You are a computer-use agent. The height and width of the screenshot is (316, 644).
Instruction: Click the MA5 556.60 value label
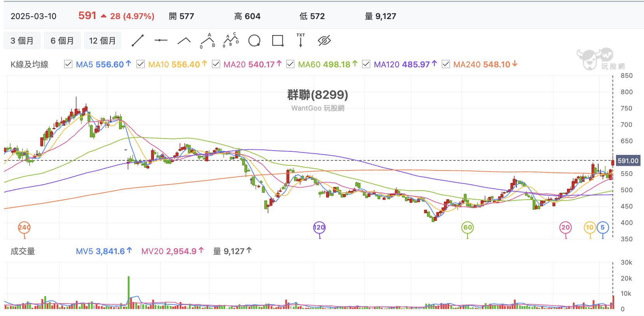(x=103, y=64)
